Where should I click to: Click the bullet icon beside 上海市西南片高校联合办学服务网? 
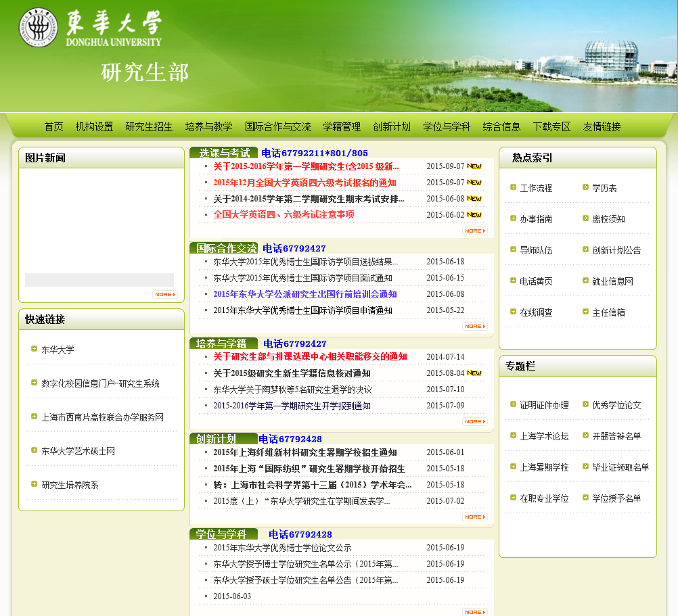click(34, 417)
